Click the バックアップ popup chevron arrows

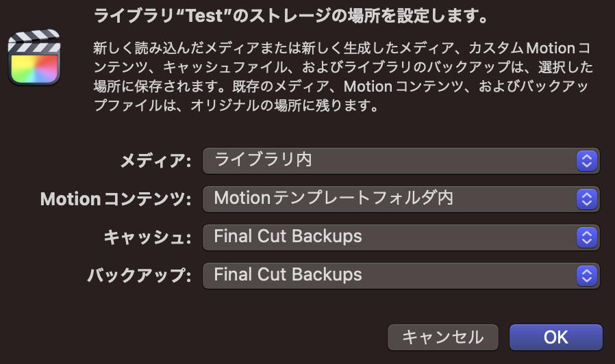(587, 276)
